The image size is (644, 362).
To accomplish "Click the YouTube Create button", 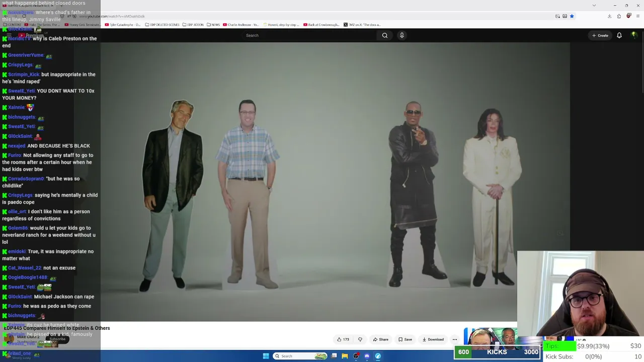I will click(x=600, y=35).
